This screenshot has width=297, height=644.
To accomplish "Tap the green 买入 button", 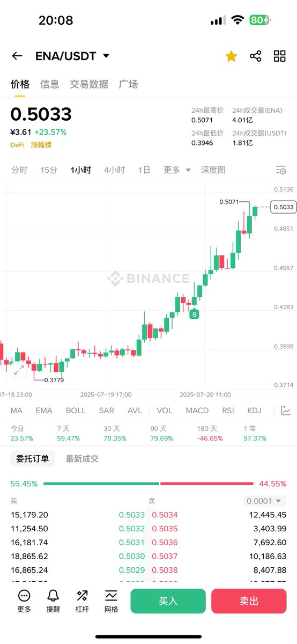I will (168, 601).
